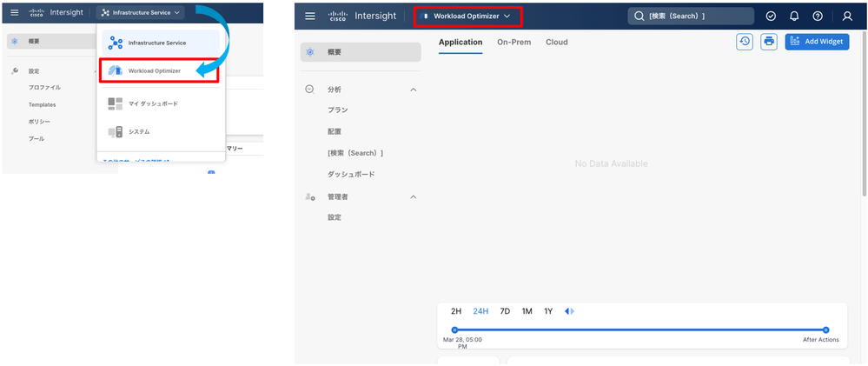This screenshot has width=868, height=366.
Task: Click the print icon button
Action: (x=769, y=42)
